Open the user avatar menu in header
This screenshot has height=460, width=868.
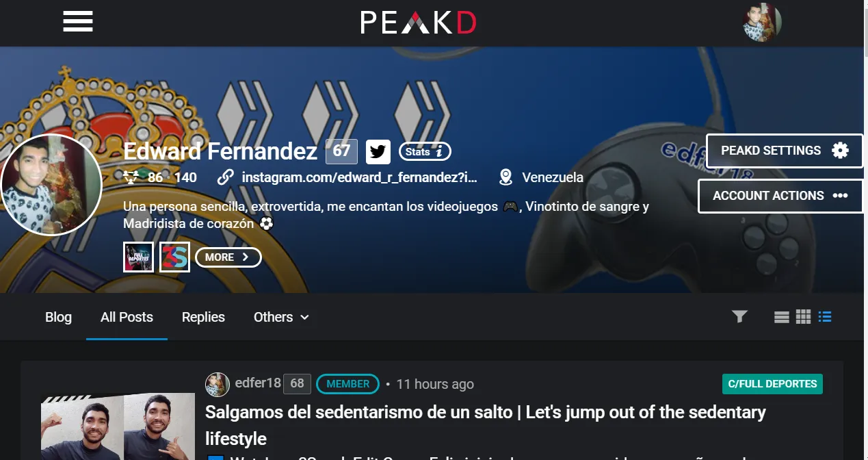pyautogui.click(x=762, y=23)
